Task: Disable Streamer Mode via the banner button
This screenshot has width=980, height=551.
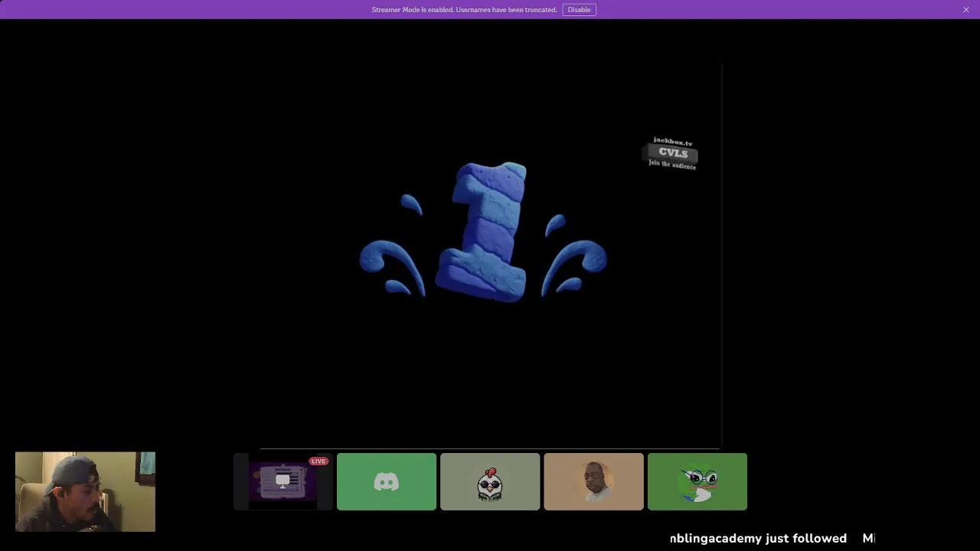Action: (x=579, y=10)
